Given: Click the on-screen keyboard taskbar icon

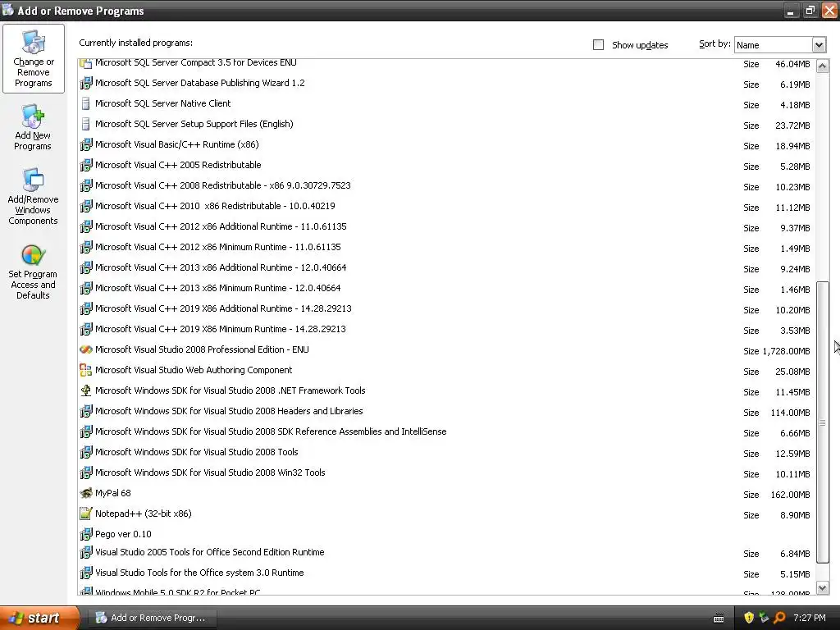Looking at the screenshot, I should 719,619.
